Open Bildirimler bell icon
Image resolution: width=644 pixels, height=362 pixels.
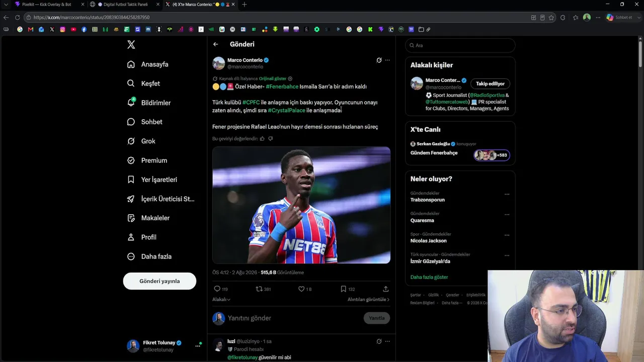[131, 103]
